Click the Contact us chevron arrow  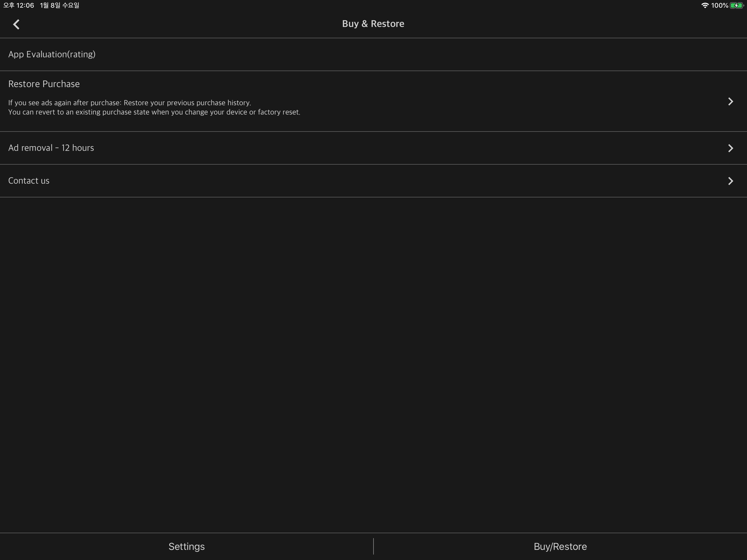730,181
